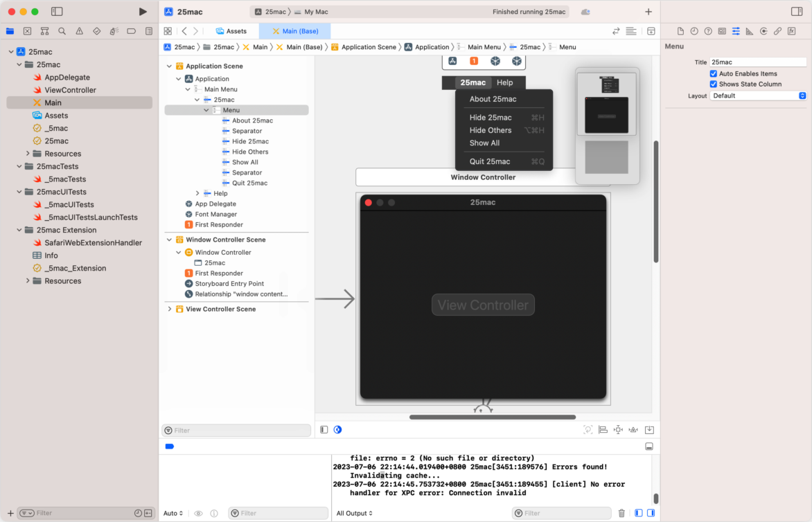
Task: Show the Bindings inspector link icon
Action: 777,31
